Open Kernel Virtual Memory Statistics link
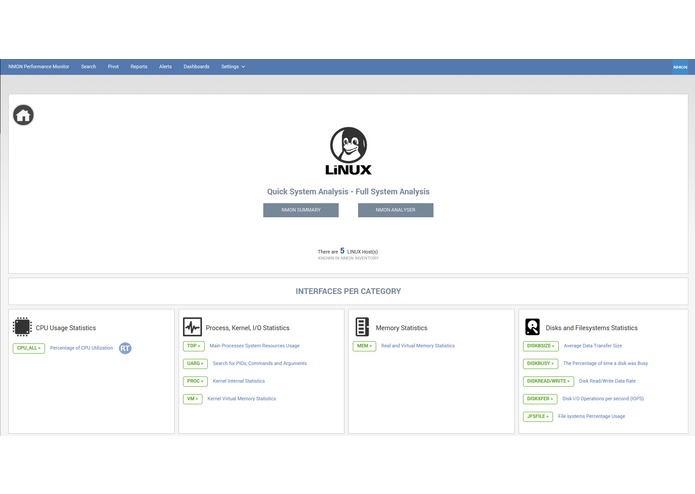Screen dimensions: 695x494 242,399
